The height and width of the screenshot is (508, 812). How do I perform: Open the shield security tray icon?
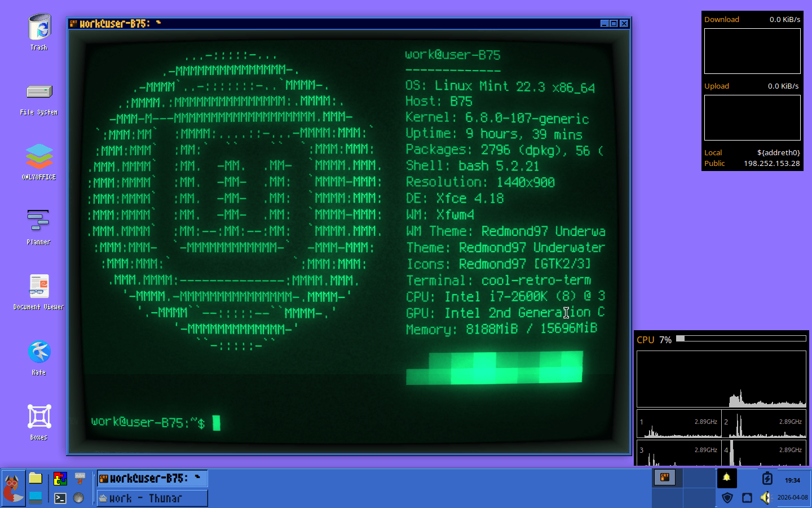pyautogui.click(x=727, y=497)
